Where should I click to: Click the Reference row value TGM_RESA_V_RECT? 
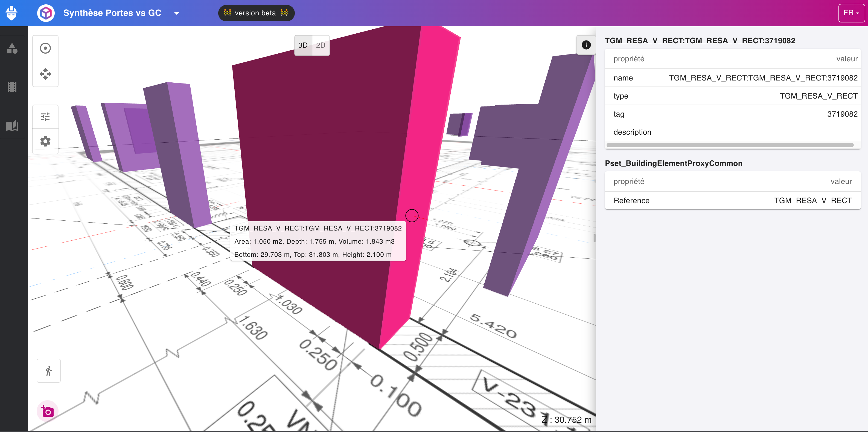click(x=813, y=201)
